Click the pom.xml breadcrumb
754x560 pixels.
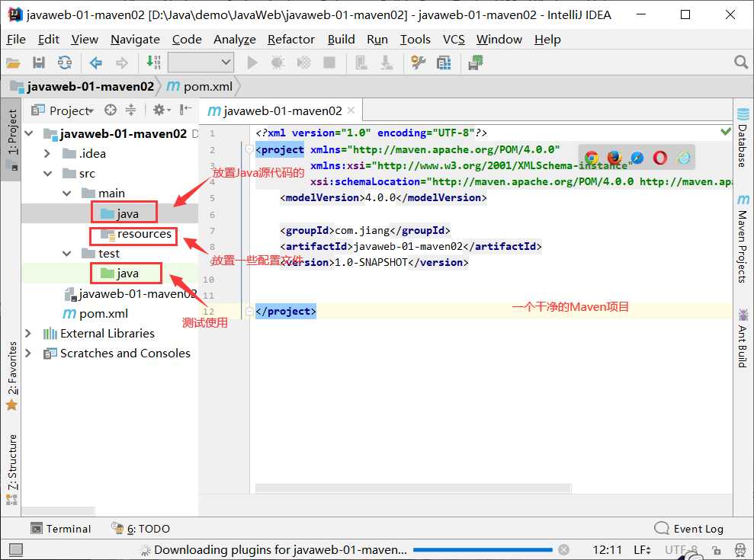point(200,87)
